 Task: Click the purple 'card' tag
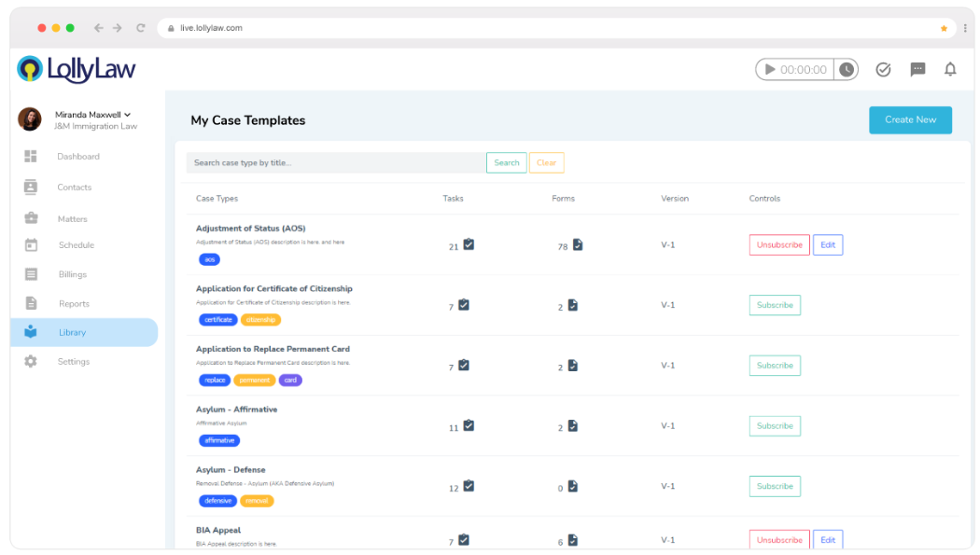(x=290, y=381)
